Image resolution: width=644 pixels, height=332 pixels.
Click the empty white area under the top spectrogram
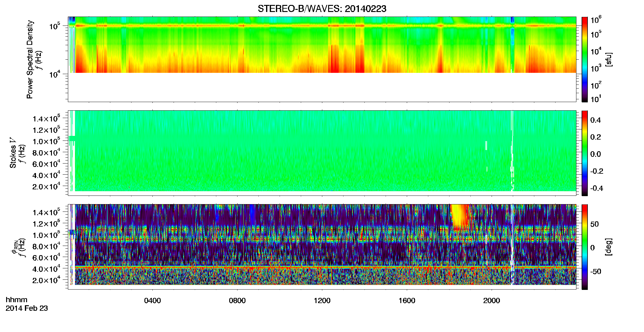(x=322, y=87)
